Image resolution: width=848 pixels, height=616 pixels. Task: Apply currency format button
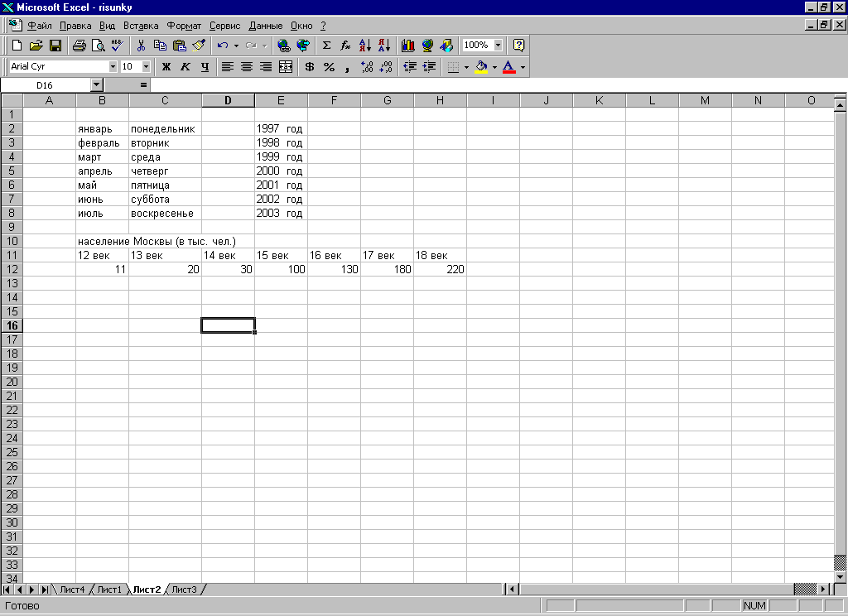(310, 67)
